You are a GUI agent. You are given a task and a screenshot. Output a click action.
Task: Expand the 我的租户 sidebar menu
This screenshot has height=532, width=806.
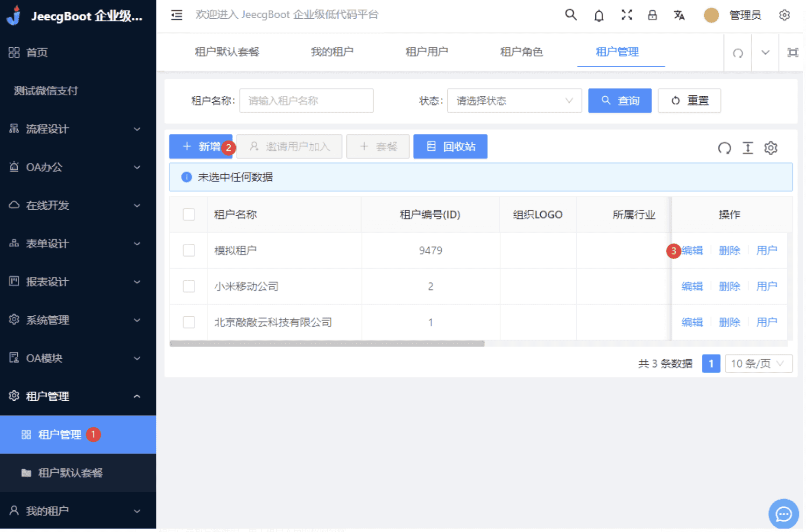pyautogui.click(x=78, y=511)
